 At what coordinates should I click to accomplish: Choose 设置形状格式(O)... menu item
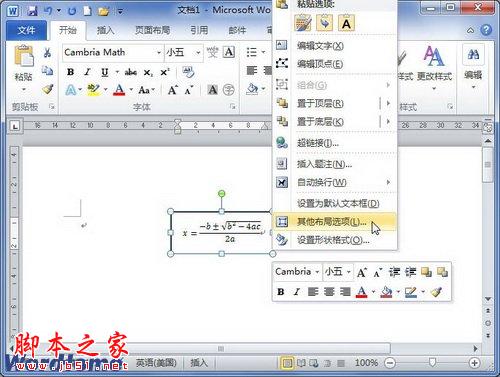tap(335, 240)
